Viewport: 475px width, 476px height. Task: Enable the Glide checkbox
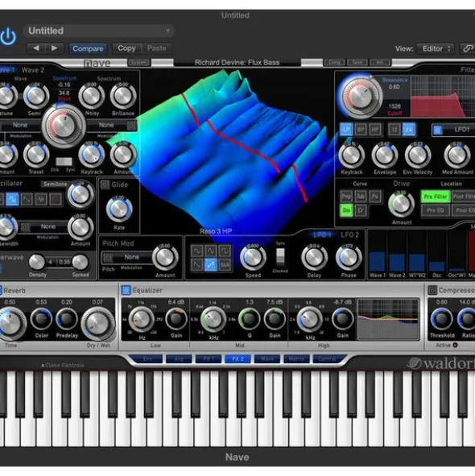click(x=105, y=184)
